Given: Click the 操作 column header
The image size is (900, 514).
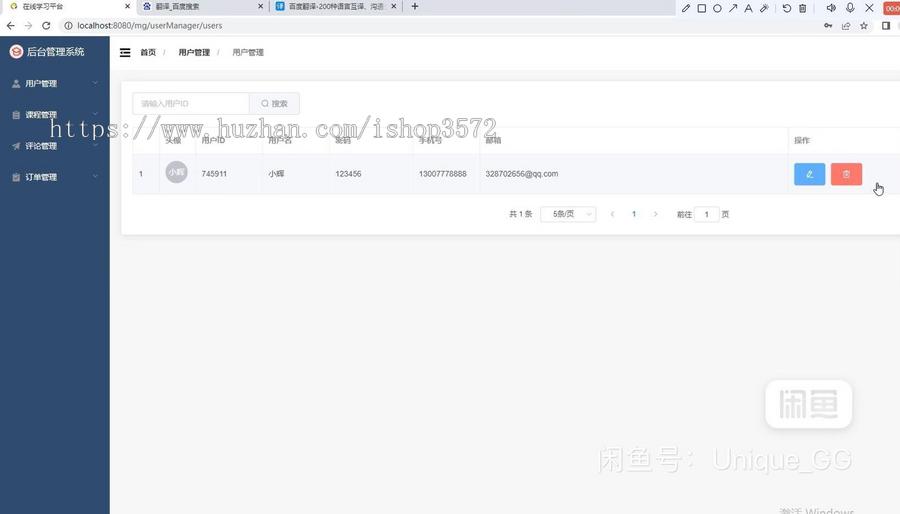Looking at the screenshot, I should [x=802, y=141].
